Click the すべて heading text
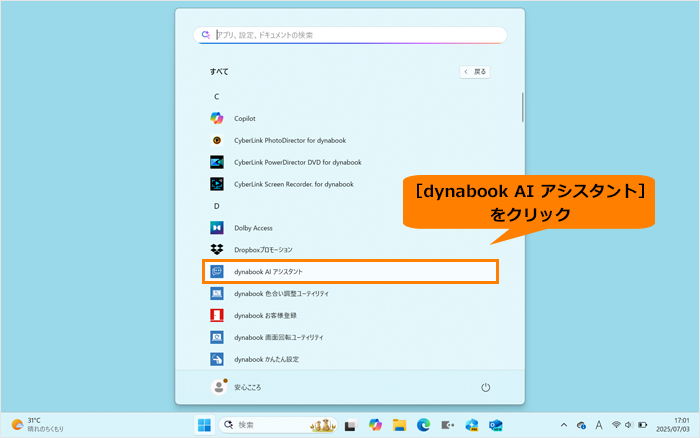Screen dimensions: 700x438 point(219,71)
